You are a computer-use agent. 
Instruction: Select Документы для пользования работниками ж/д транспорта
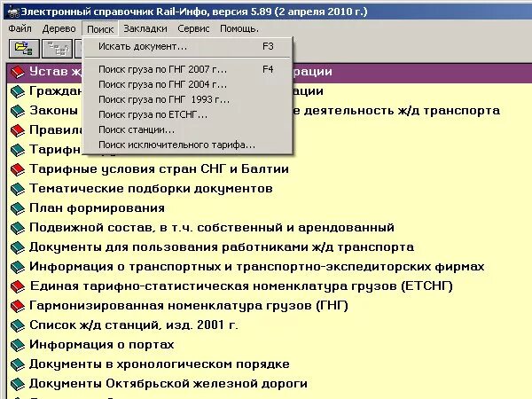222,247
